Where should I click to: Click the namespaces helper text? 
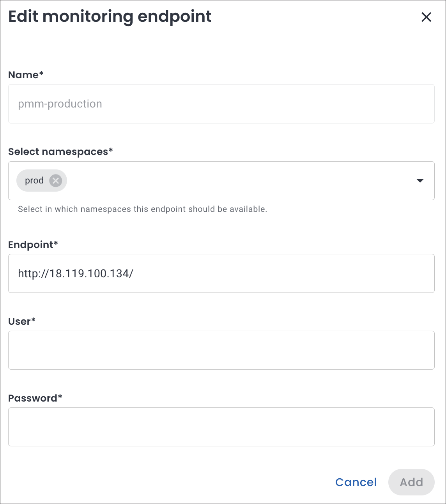142,209
